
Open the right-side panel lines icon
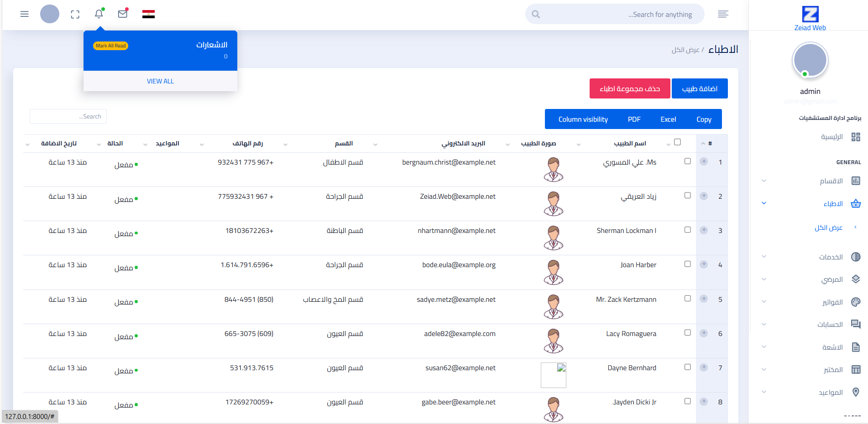pyautogui.click(x=723, y=14)
